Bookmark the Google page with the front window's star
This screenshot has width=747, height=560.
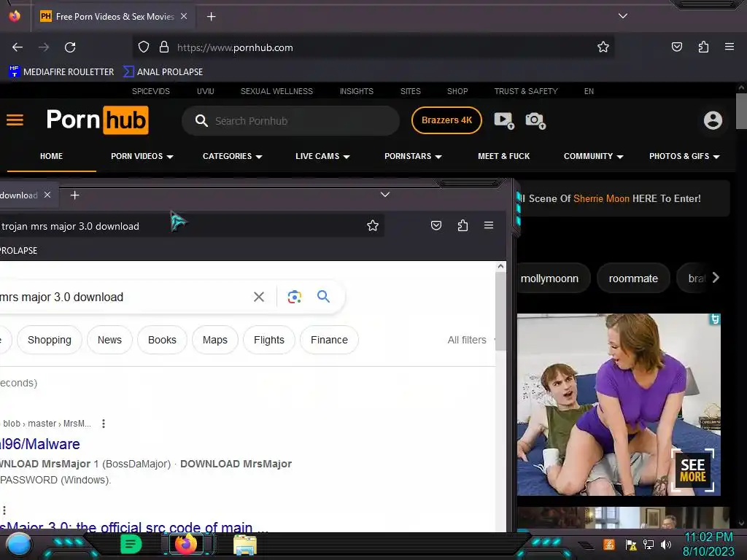coord(373,225)
